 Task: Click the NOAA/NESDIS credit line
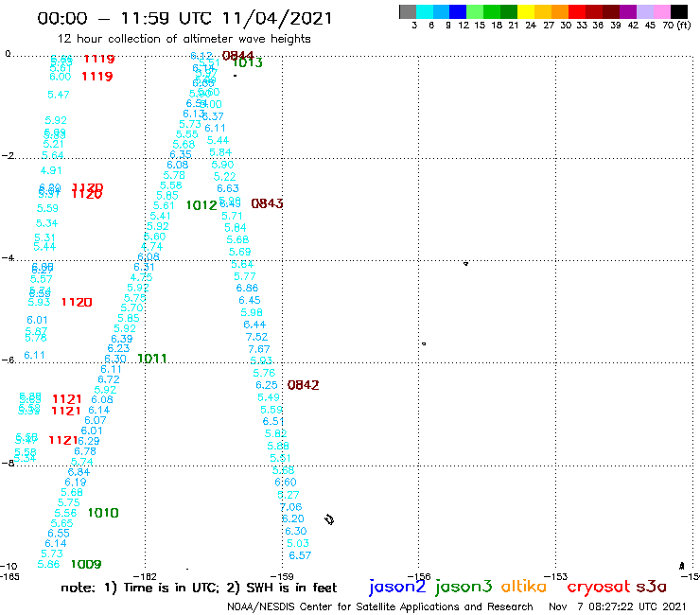point(380,606)
